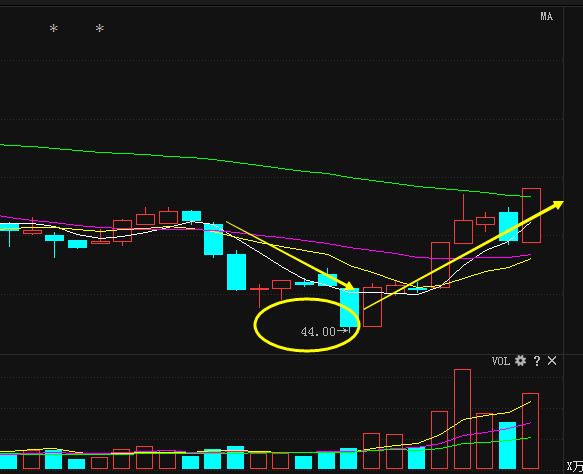
Task: Select the tallest red volume bar
Action: 463,419
